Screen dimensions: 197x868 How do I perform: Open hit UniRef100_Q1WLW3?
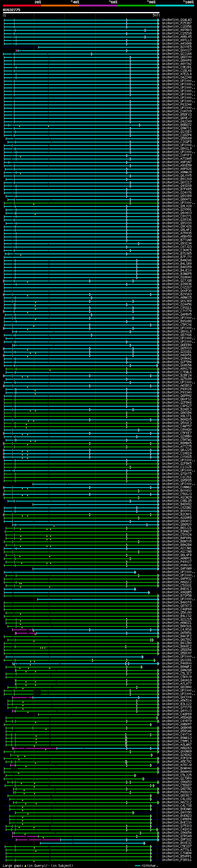tap(177, 20)
